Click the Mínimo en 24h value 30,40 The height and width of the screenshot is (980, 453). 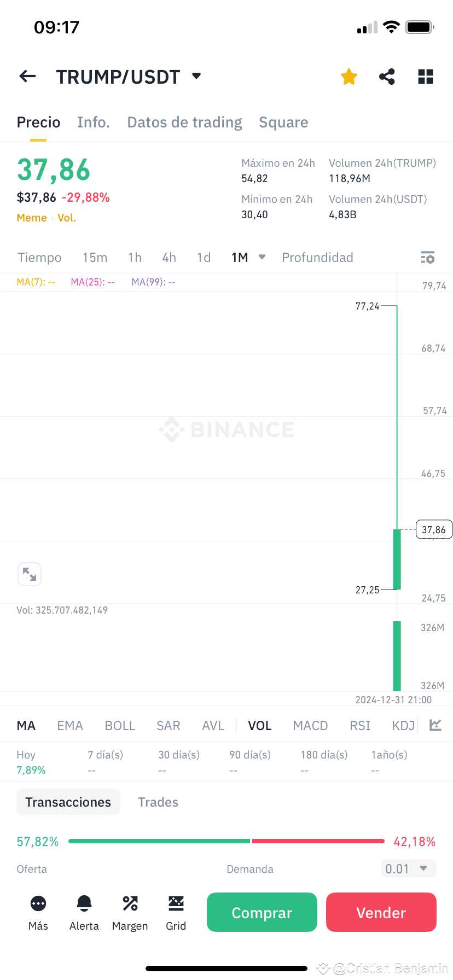point(255,214)
